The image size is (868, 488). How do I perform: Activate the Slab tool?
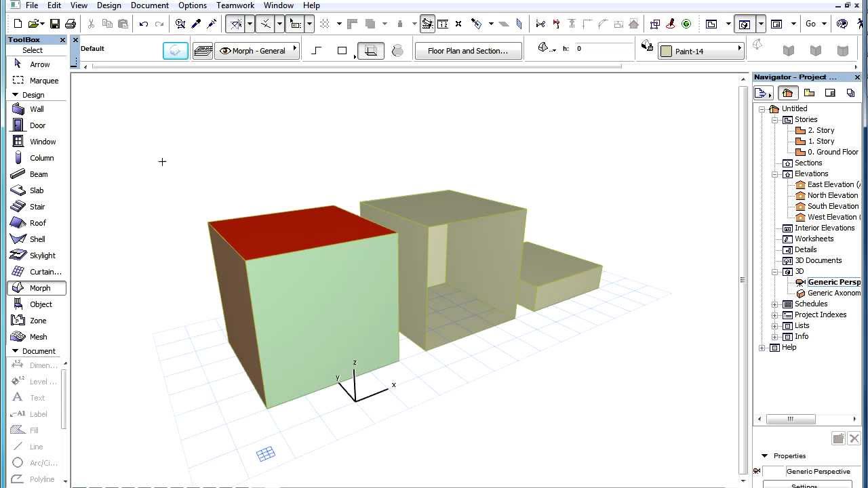tap(37, 190)
